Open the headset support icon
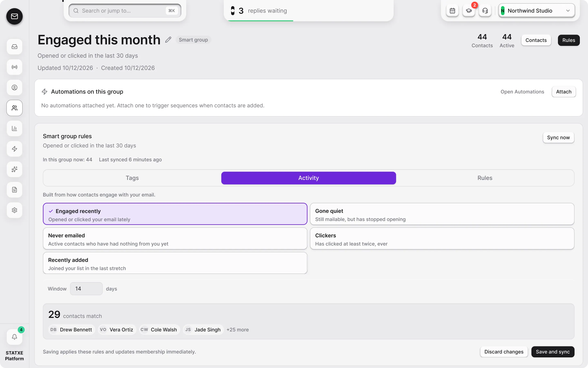The width and height of the screenshot is (588, 368). point(485,11)
